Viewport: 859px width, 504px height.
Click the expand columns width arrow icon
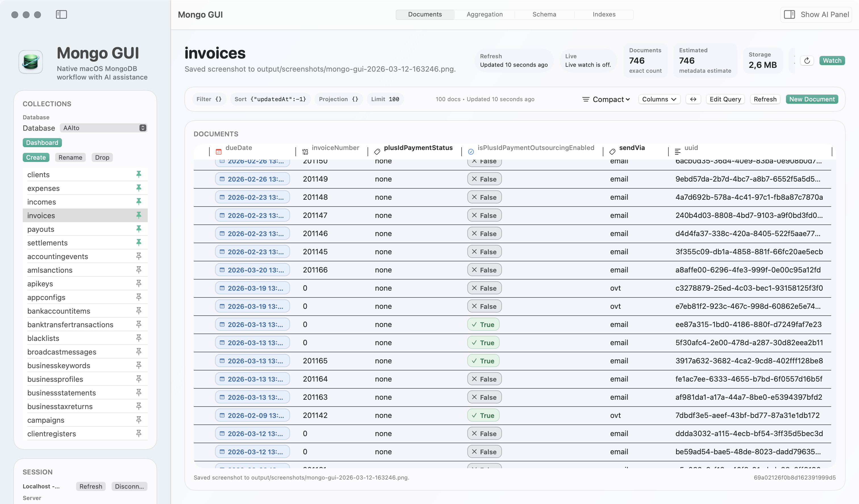click(x=693, y=99)
